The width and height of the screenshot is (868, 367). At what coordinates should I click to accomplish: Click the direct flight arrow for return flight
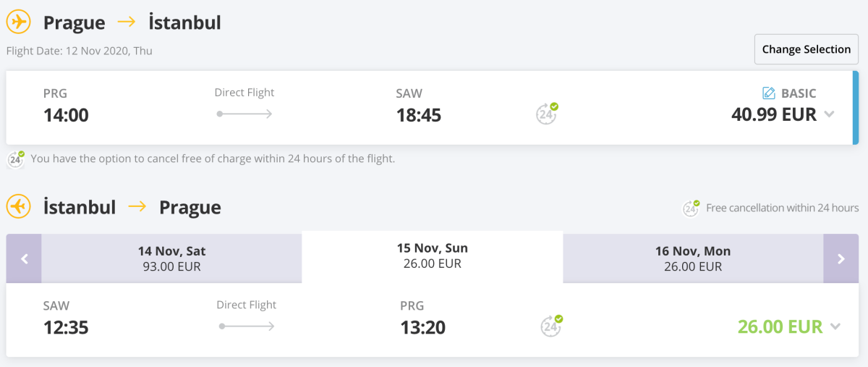(247, 326)
